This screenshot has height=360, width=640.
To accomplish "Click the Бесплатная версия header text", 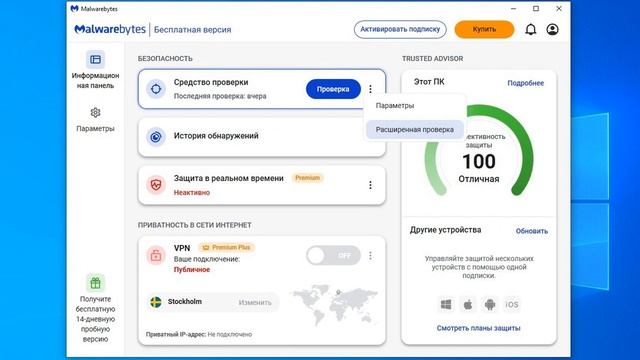I will (192, 30).
